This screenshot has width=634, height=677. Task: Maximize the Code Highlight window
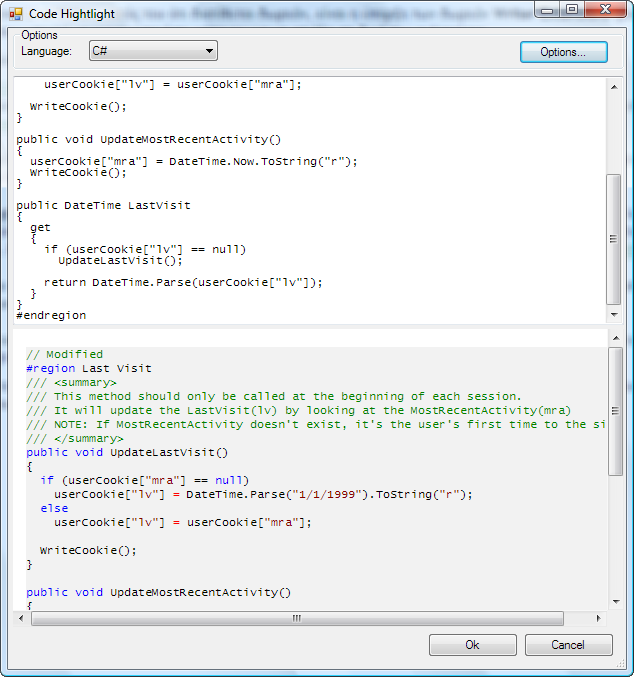point(571,10)
